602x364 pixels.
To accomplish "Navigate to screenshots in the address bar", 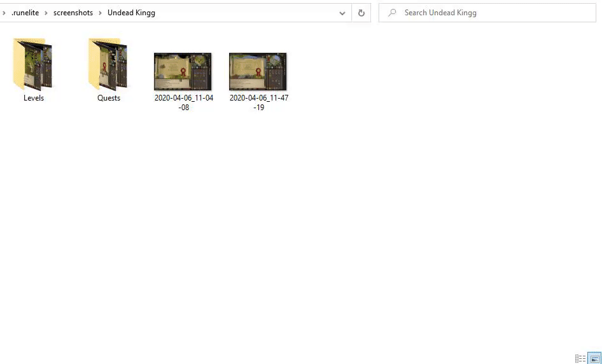I will [73, 13].
